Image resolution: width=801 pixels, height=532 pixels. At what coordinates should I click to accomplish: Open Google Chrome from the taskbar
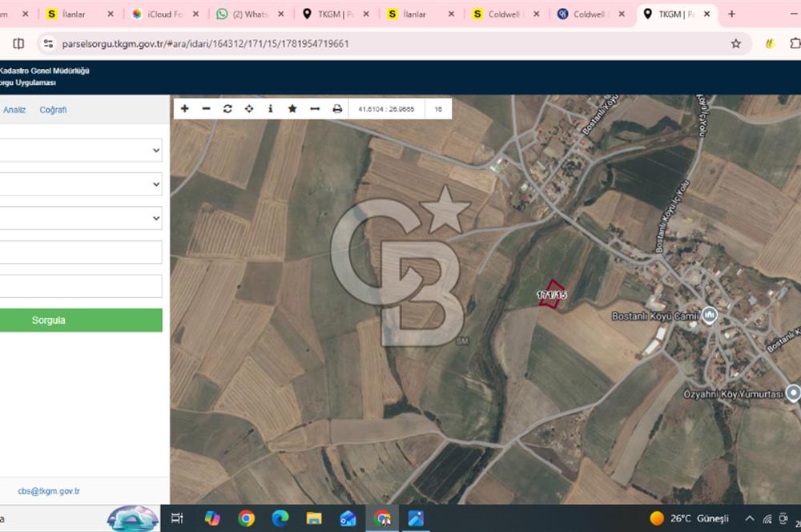[246, 518]
